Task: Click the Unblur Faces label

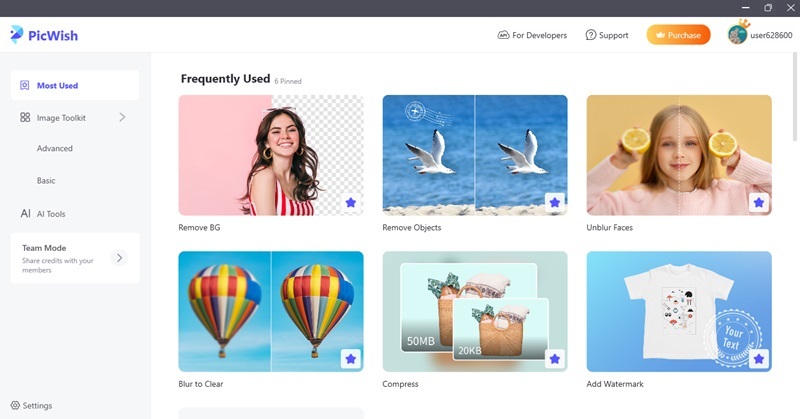Action: tap(609, 228)
